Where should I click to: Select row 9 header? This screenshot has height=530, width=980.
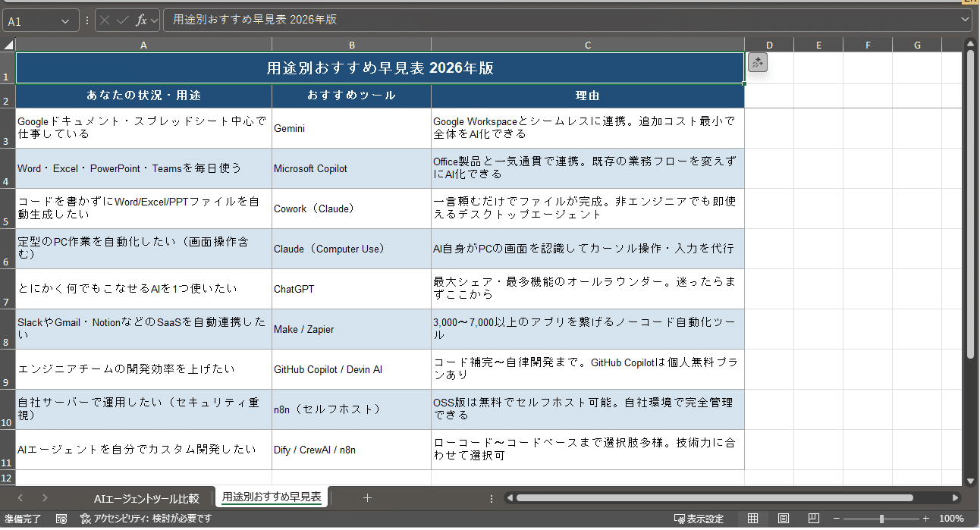[x=8, y=369]
